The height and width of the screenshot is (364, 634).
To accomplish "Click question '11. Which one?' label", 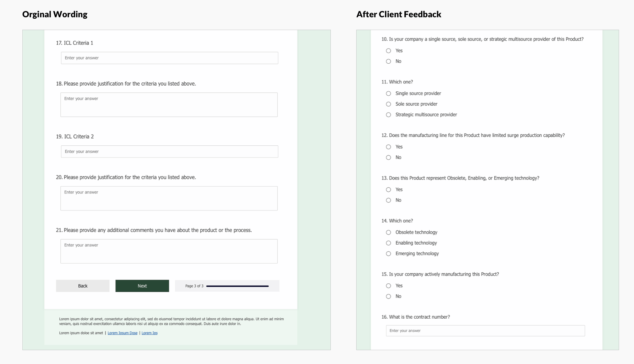I will 397,82.
